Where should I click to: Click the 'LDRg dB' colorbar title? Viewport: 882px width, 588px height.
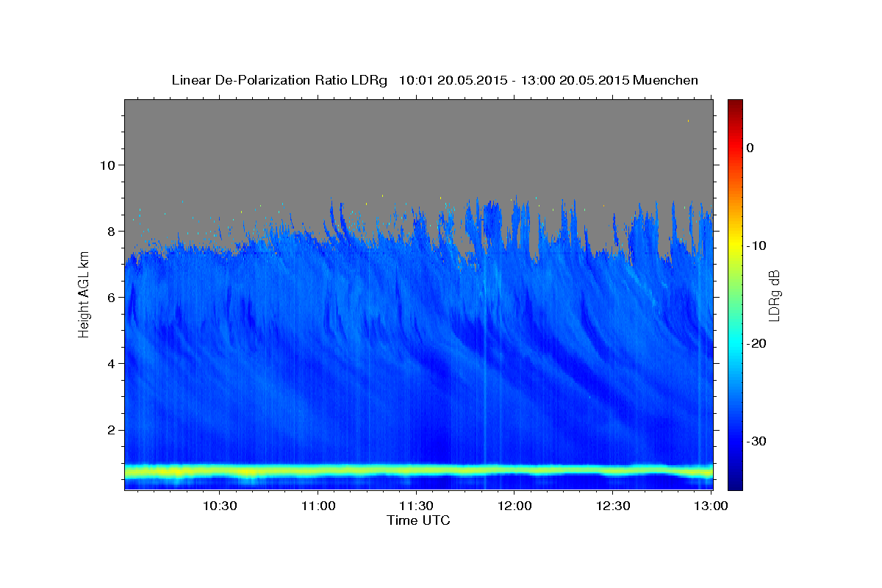(774, 295)
